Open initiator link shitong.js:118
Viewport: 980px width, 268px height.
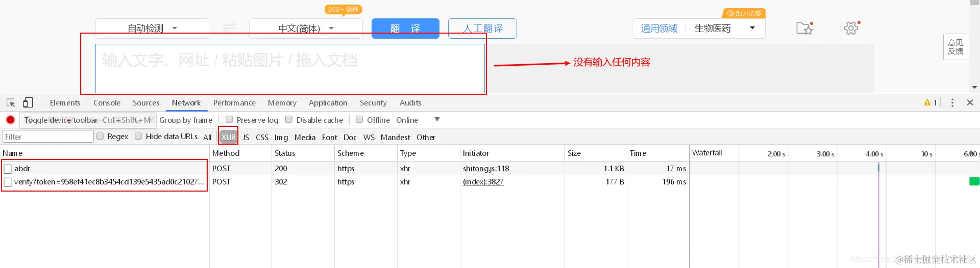point(486,169)
